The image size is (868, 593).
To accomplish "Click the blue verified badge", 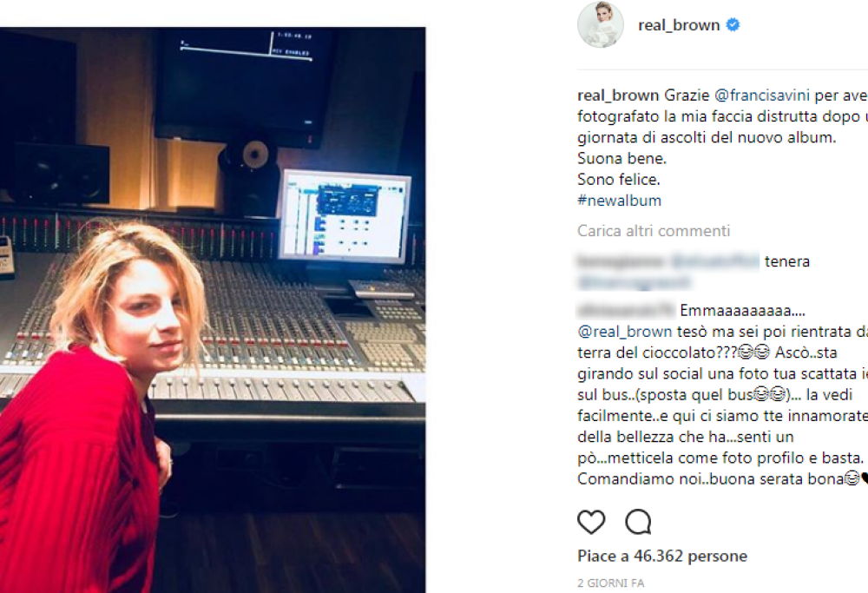I will (x=733, y=25).
